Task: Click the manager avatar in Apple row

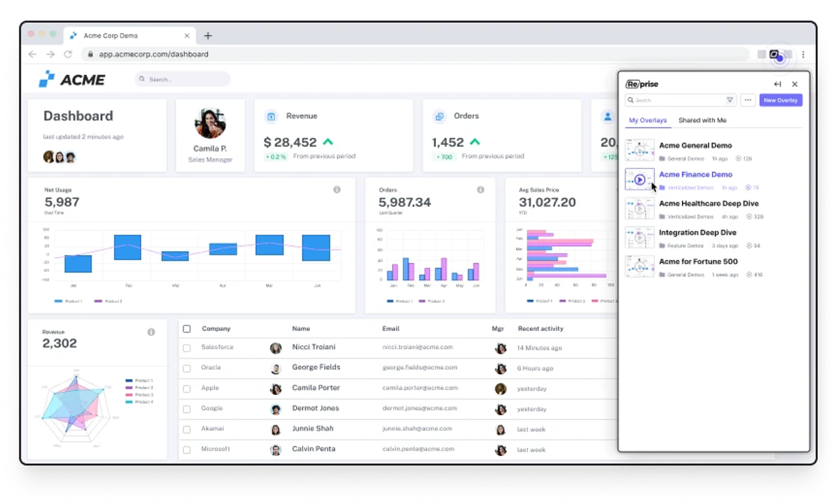Action: click(x=500, y=389)
